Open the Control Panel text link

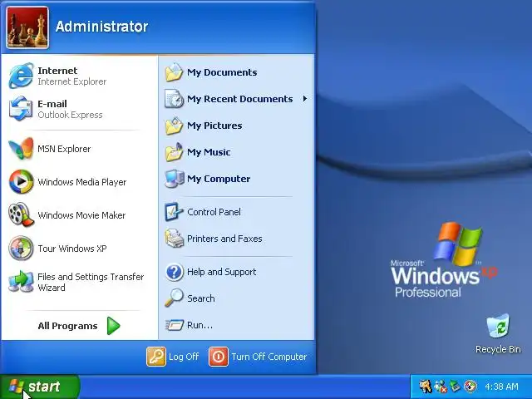[x=214, y=212]
